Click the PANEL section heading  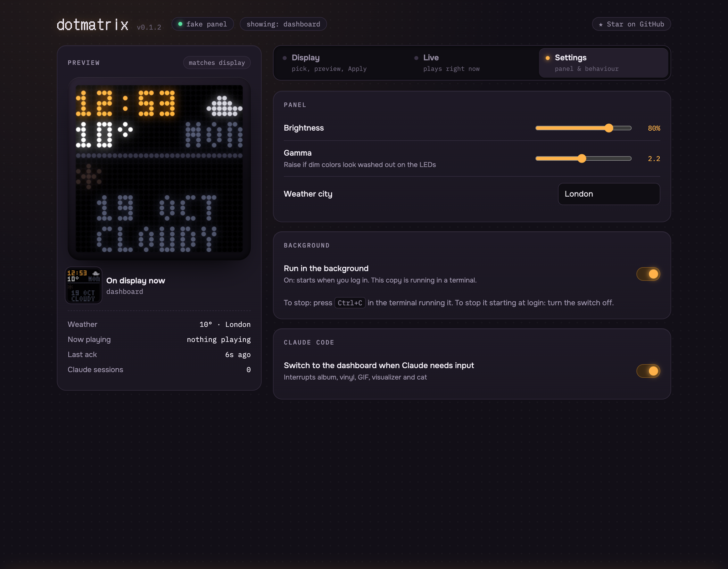(295, 105)
